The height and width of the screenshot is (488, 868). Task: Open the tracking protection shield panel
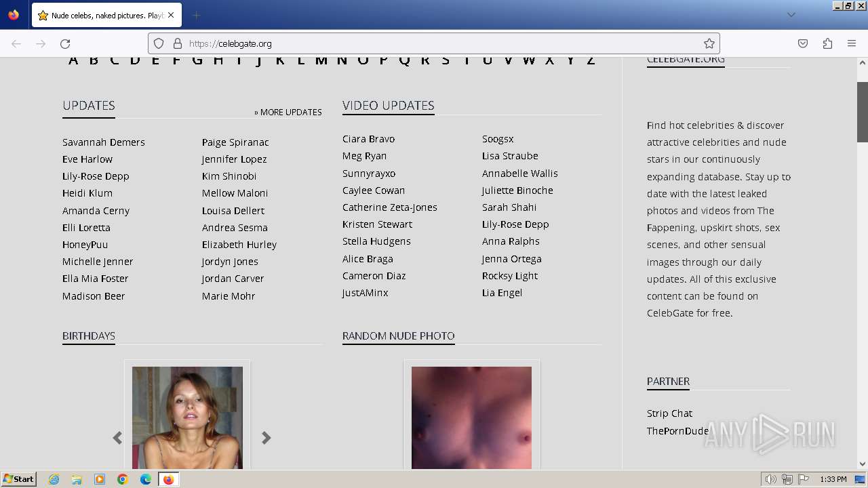[159, 43]
